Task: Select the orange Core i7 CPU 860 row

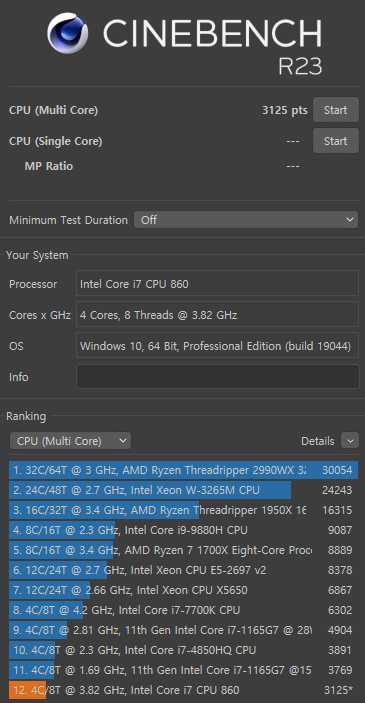Action: point(183,690)
